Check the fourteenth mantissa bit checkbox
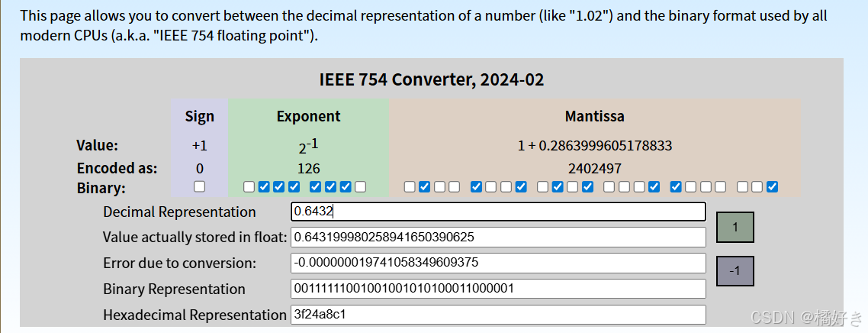This screenshot has width=868, height=333. 624,186
